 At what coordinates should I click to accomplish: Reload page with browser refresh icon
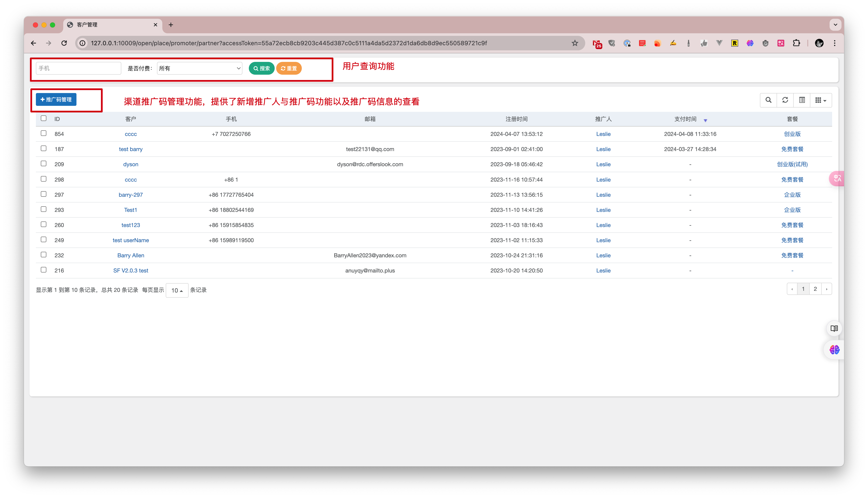click(64, 43)
